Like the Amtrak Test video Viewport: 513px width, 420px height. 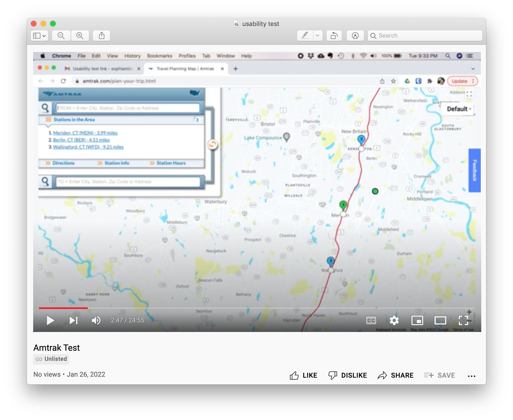pos(303,375)
